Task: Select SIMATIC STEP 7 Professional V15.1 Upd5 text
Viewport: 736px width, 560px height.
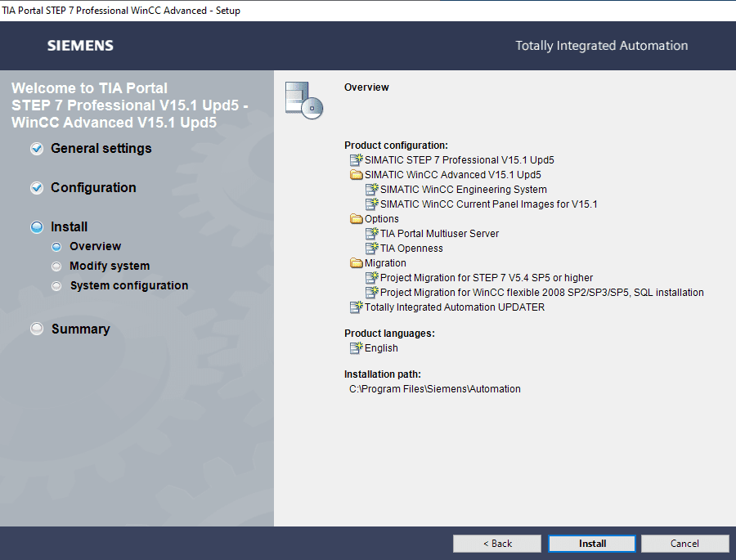Action: tap(459, 160)
